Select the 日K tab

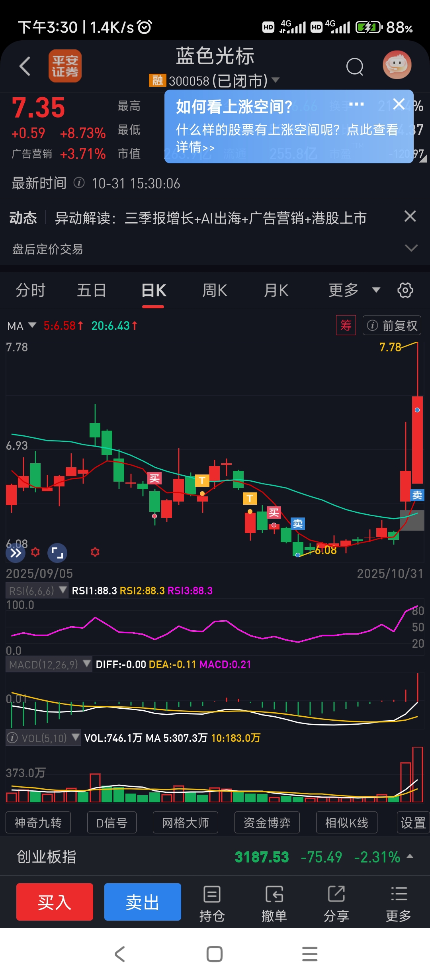click(154, 290)
